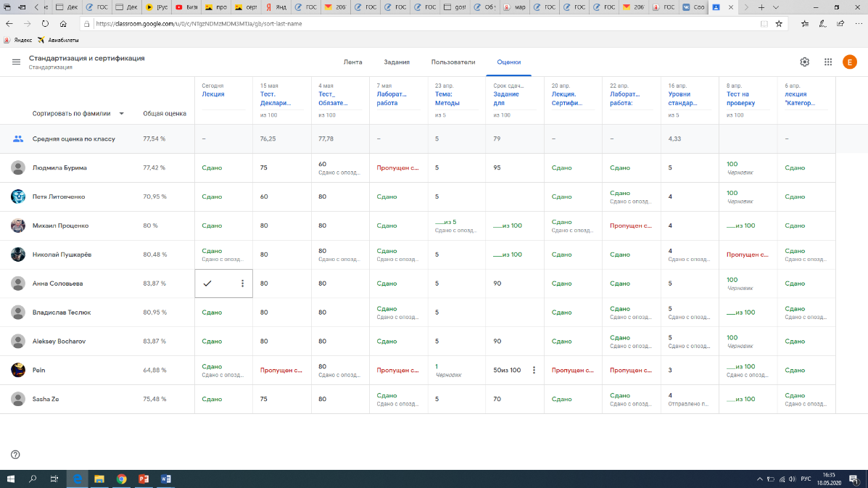Bookmark this page with the star icon
This screenshot has width=868, height=488.
pos(779,23)
